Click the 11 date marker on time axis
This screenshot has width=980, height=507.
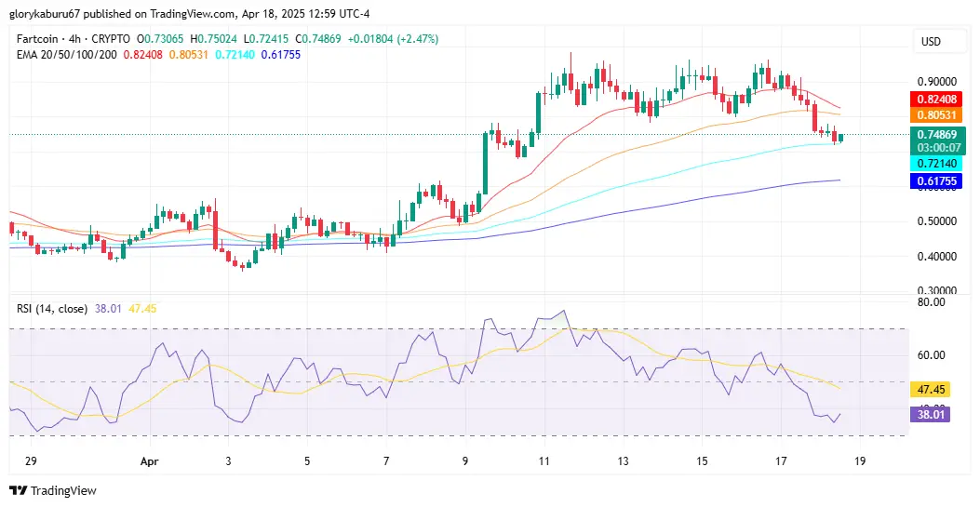click(544, 461)
